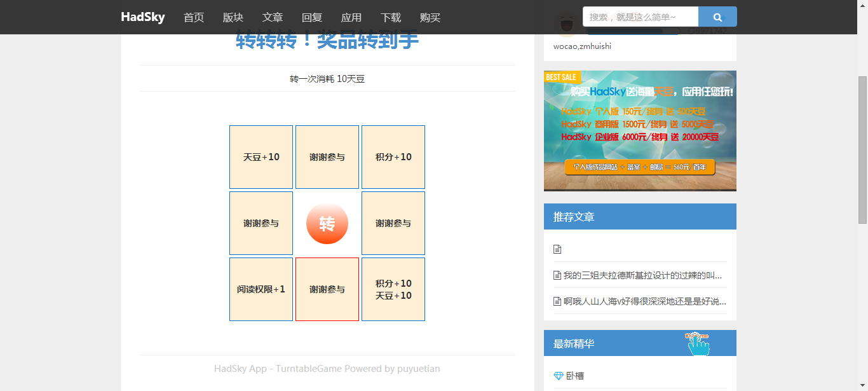This screenshot has height=391, width=868.
Task: Click the 最新精华 section header
Action: (640, 343)
